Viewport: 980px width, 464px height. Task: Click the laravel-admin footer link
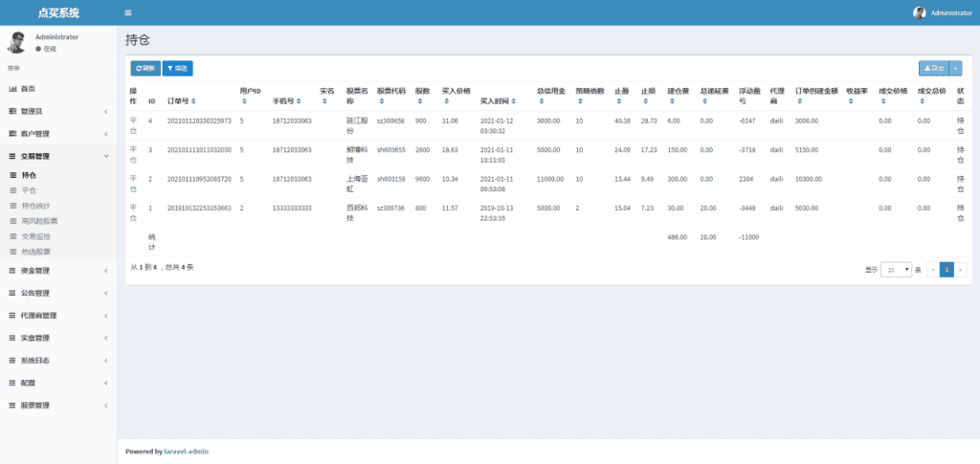click(x=187, y=451)
